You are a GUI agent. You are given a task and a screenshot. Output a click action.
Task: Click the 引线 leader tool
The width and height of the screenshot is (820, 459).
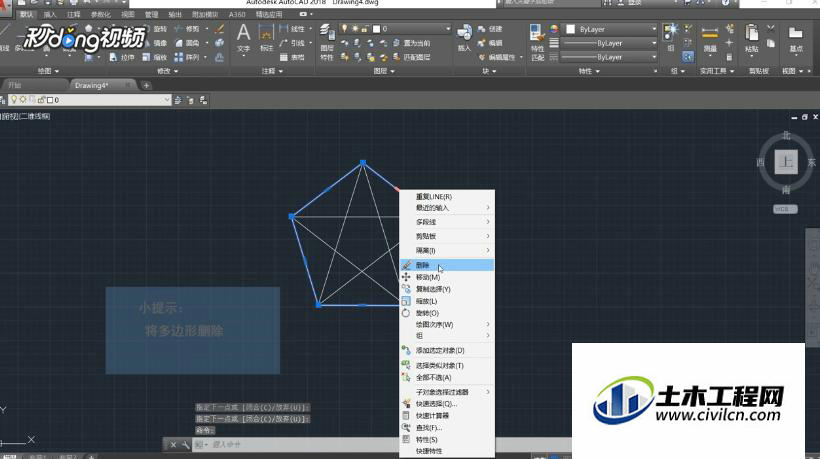pyautogui.click(x=292, y=43)
